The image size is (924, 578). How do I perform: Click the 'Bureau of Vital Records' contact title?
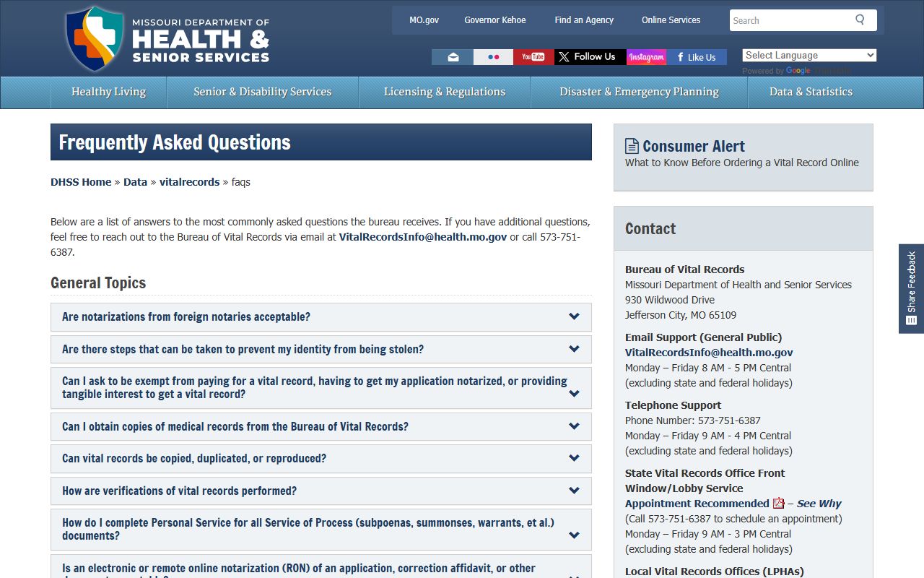pos(685,269)
